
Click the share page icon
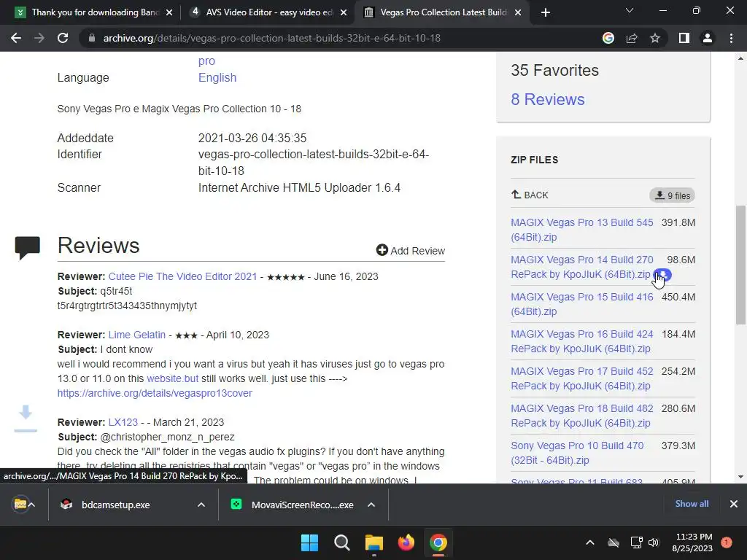click(x=632, y=38)
